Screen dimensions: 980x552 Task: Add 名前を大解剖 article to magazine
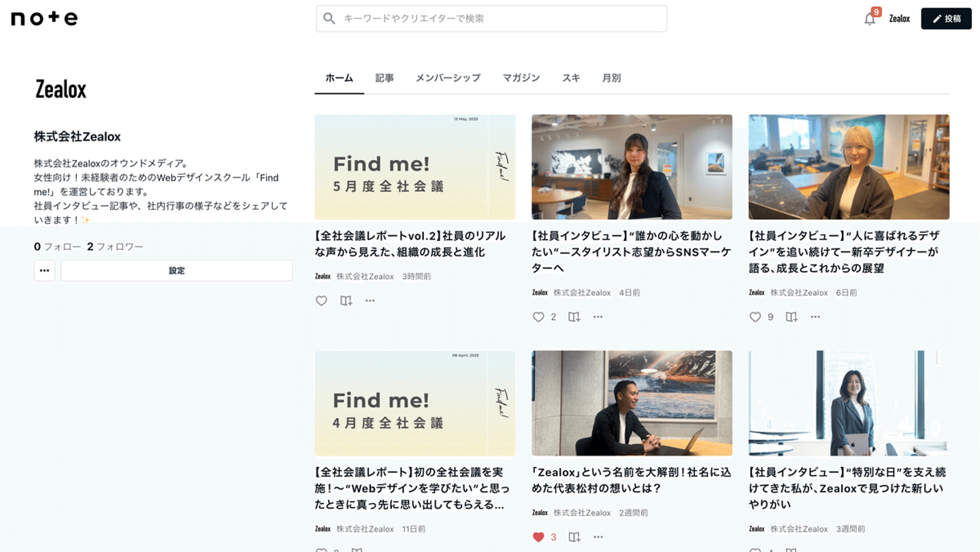click(574, 537)
